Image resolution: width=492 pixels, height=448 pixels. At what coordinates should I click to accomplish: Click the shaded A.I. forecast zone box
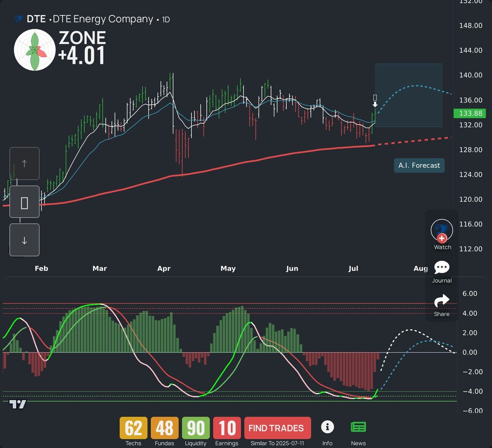click(x=409, y=95)
